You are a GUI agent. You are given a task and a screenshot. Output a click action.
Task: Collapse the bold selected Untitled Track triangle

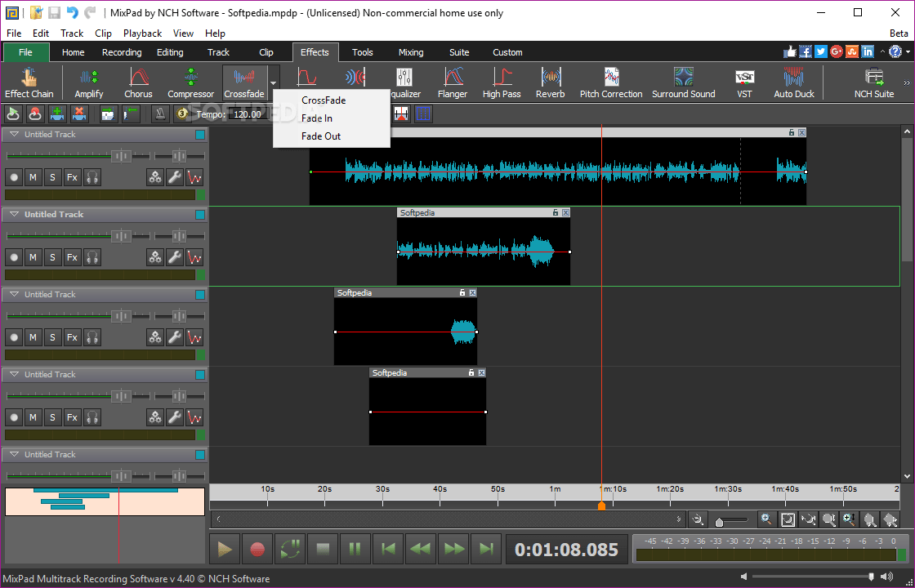point(16,214)
